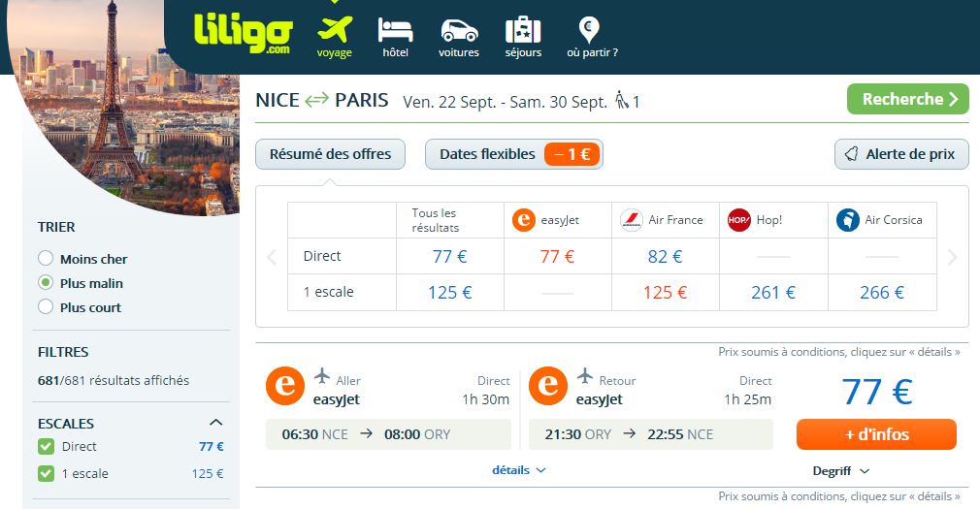Click the Nice–Paris round-trip arrows icon
The height and width of the screenshot is (509, 980).
coord(316,99)
